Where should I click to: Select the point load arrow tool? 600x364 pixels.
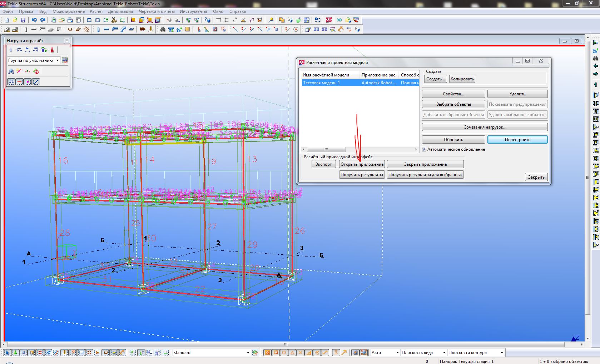click(x=11, y=50)
